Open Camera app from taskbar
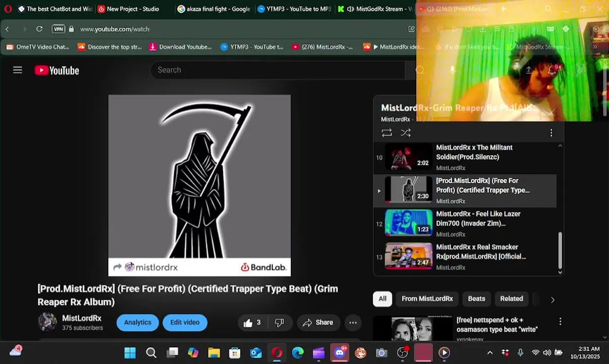 381,352
